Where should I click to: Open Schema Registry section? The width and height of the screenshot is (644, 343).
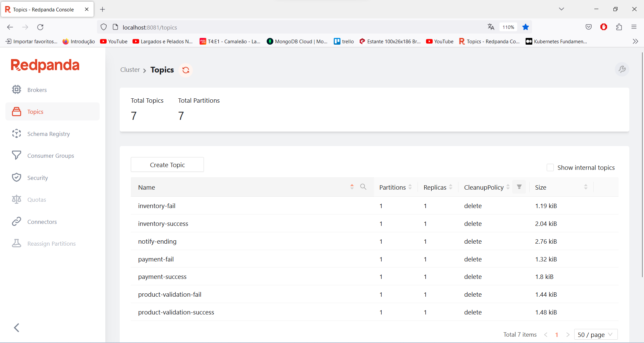pyautogui.click(x=49, y=134)
